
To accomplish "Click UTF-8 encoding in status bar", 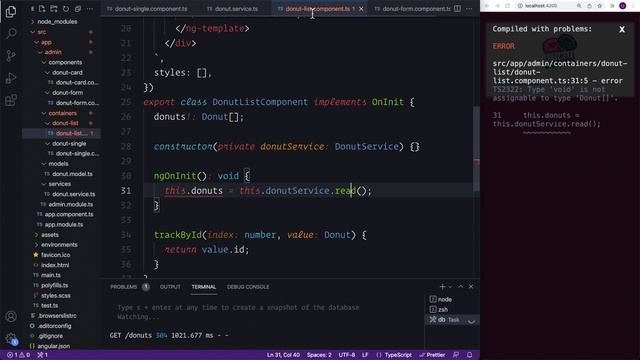I will pos(347,355).
